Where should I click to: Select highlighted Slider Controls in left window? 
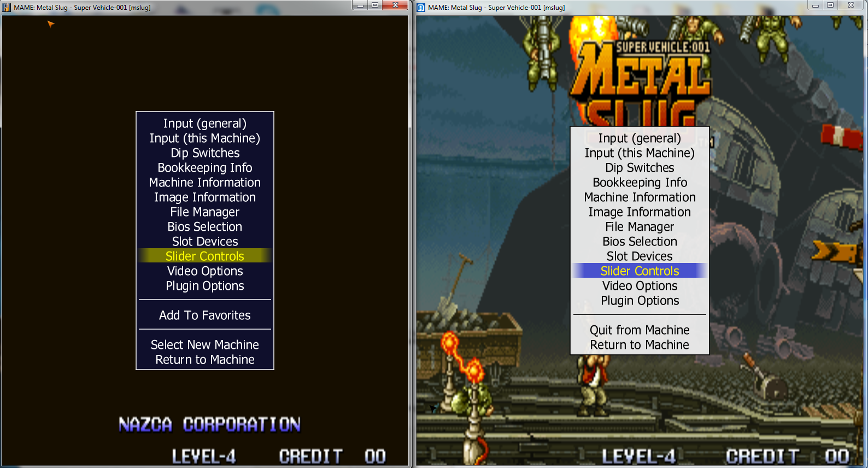tap(205, 256)
